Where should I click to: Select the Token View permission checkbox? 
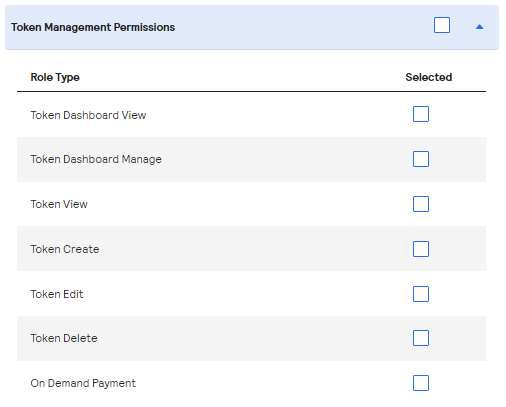[x=421, y=204]
